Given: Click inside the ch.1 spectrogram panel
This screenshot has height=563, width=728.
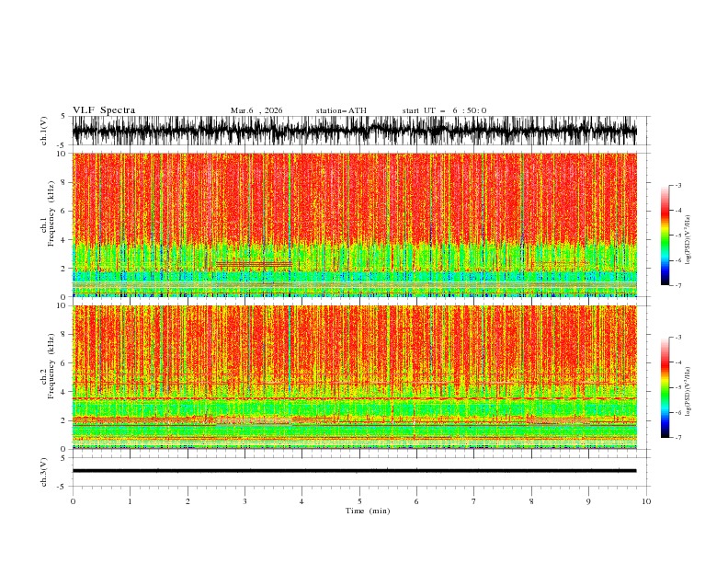Looking at the screenshot, I should [x=354, y=224].
